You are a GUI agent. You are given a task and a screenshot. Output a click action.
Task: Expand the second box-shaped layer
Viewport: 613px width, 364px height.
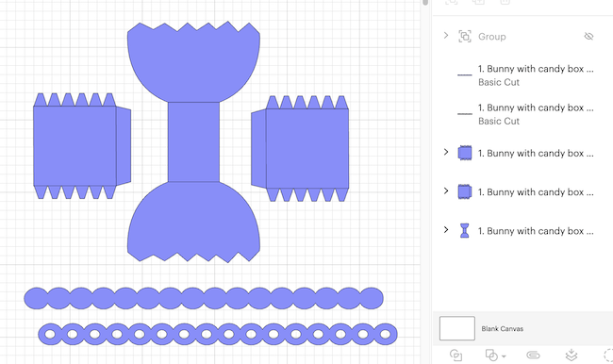446,190
